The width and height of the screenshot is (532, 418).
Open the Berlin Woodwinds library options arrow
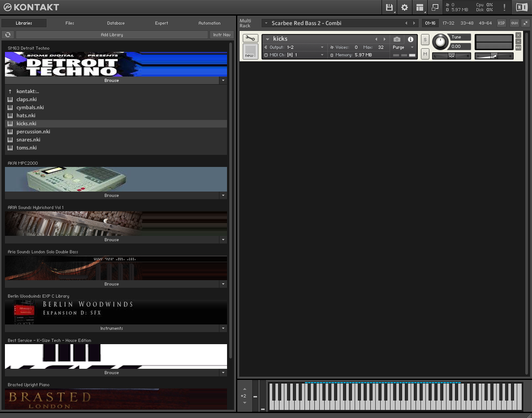223,328
